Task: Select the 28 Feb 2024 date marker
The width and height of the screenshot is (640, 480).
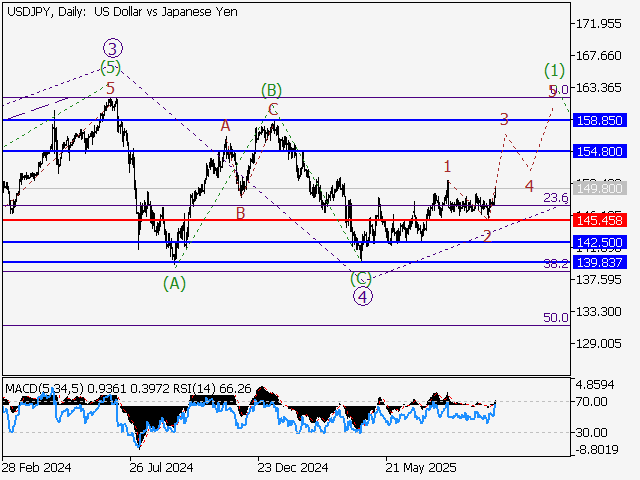Action: [x=36, y=467]
